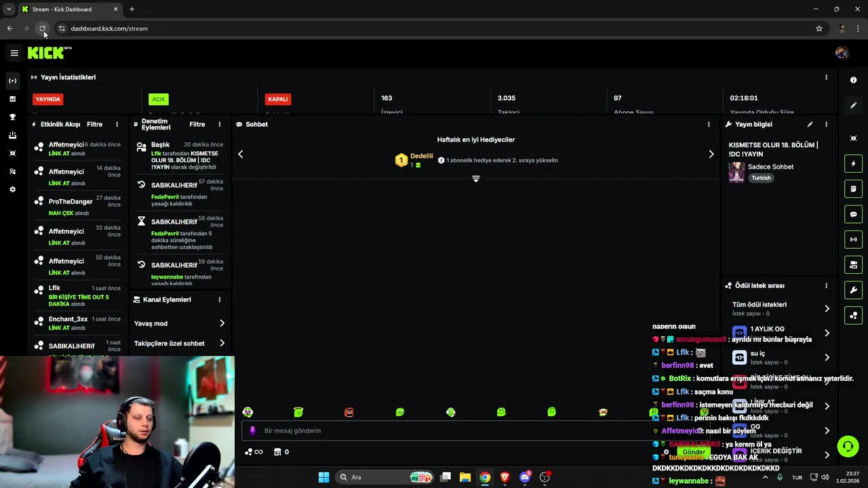Expand Takipçilere özel sohbet option
The image size is (868, 488).
(x=179, y=343)
